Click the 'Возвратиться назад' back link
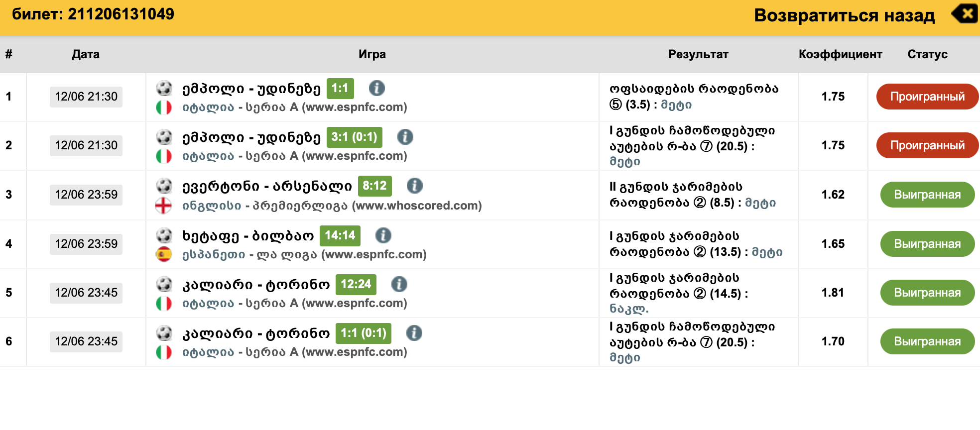The height and width of the screenshot is (430, 980). (844, 15)
